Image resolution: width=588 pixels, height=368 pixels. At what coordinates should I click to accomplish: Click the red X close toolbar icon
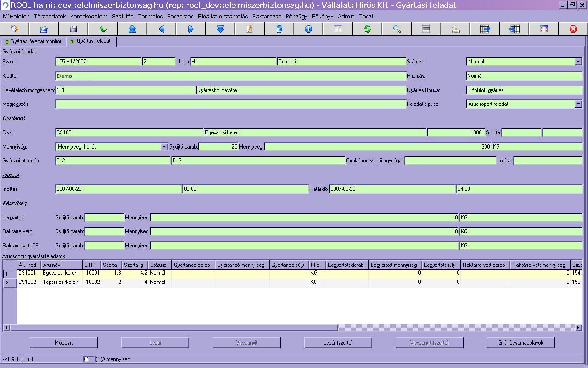(x=573, y=29)
